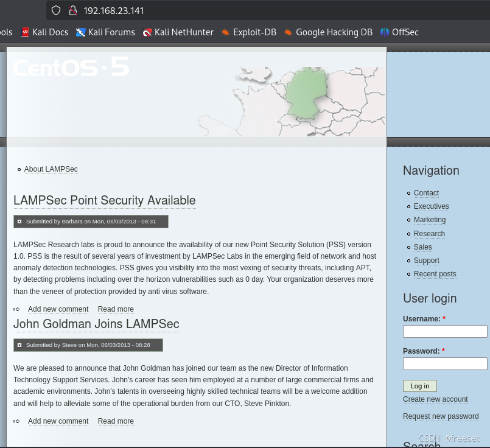Open the Google Hacking DB bookmark
490x448 pixels.
tap(328, 32)
